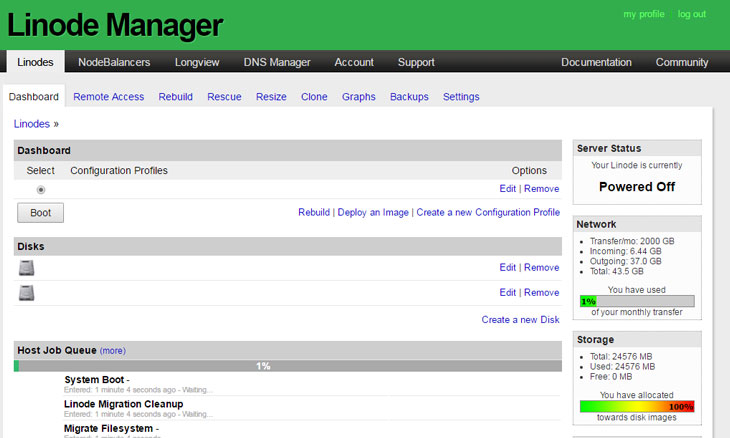This screenshot has height=438, width=730.
Task: Click the Configuration Profiles column header
Action: (x=119, y=170)
